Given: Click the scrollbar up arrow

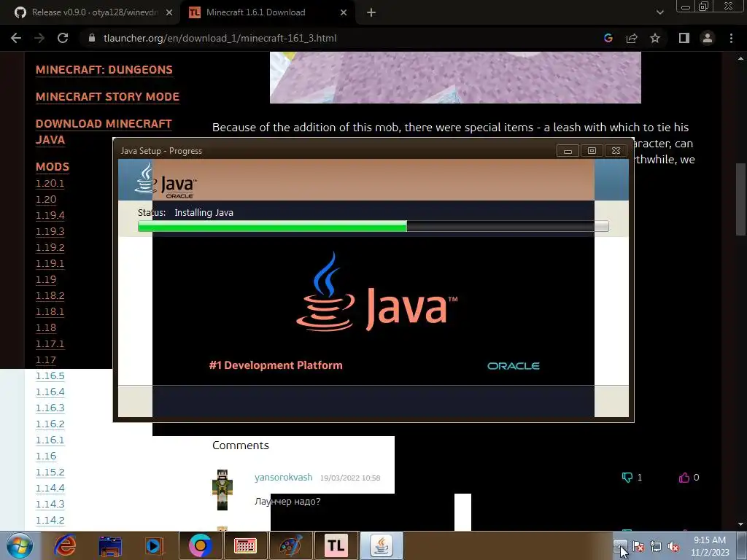Looking at the screenshot, I should 740,58.
